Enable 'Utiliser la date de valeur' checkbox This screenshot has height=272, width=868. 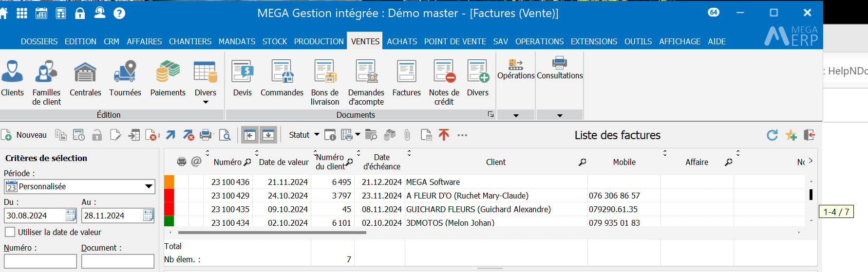(10, 232)
